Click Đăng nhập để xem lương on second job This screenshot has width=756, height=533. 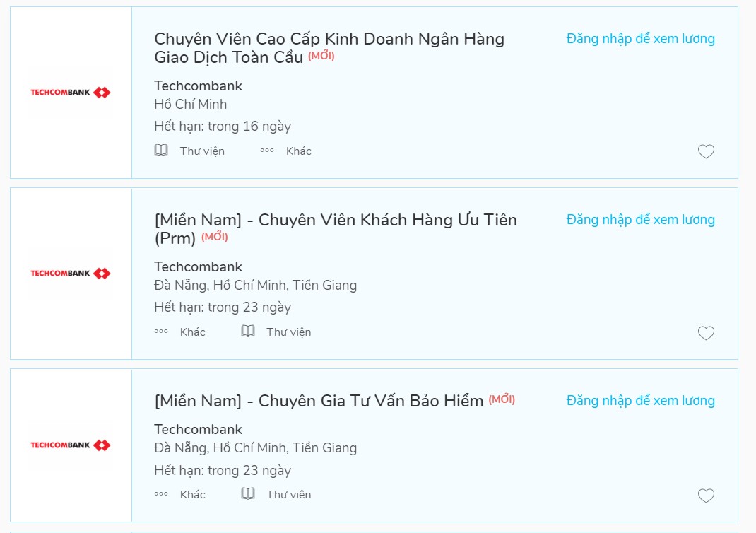pos(640,220)
